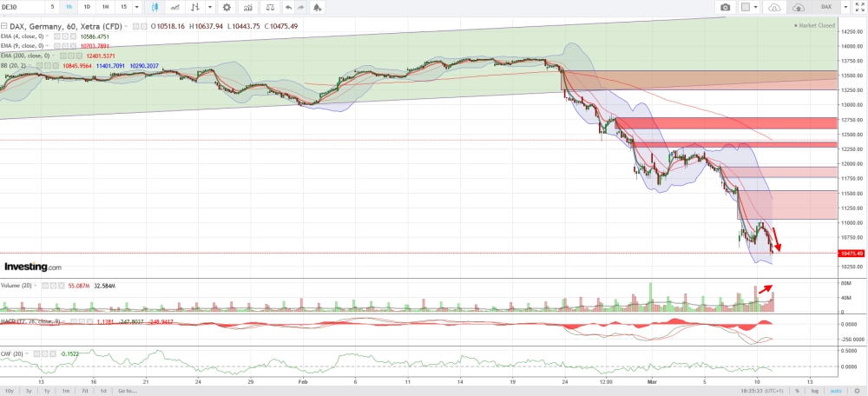The width and height of the screenshot is (868, 396).
Task: Open indicators menu icon
Action: pyautogui.click(x=250, y=7)
